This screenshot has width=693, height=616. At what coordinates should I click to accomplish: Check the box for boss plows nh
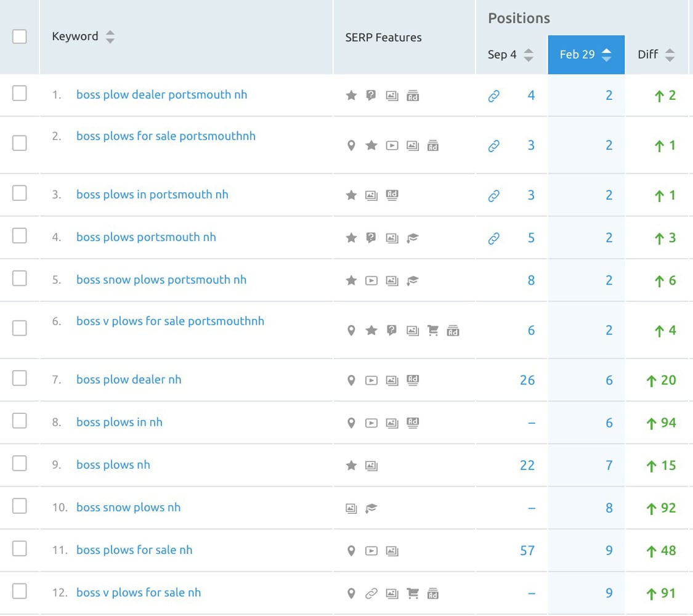[20, 464]
